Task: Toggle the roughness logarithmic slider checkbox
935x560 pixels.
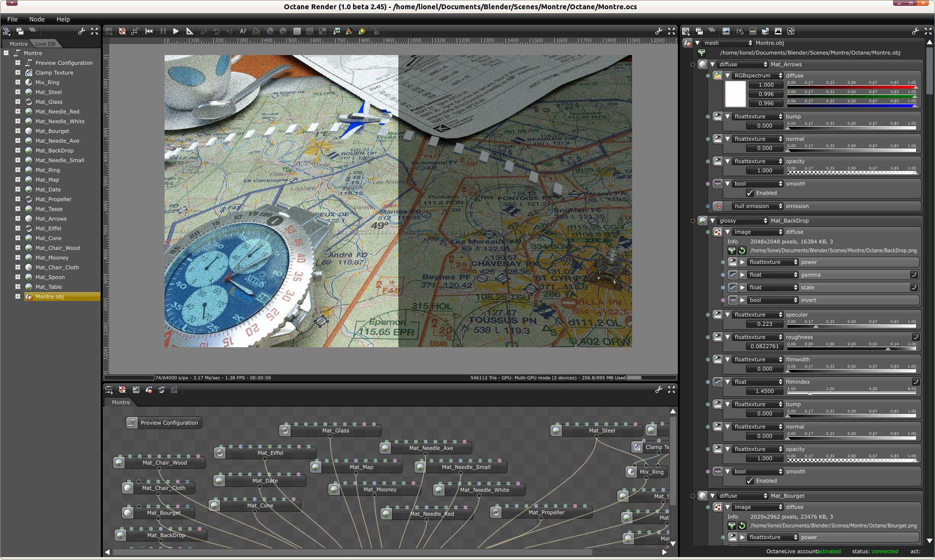Action: (x=916, y=336)
